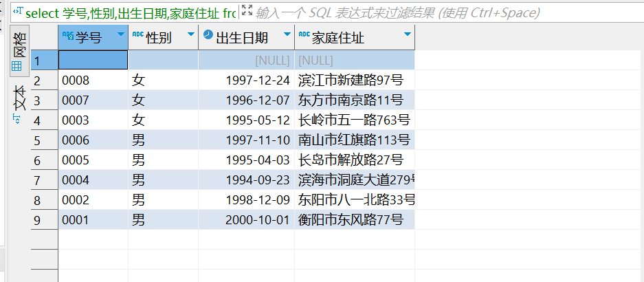The height and width of the screenshot is (282, 644).
Task: Click the ABC type icon in 学号 header
Action: coord(68,35)
